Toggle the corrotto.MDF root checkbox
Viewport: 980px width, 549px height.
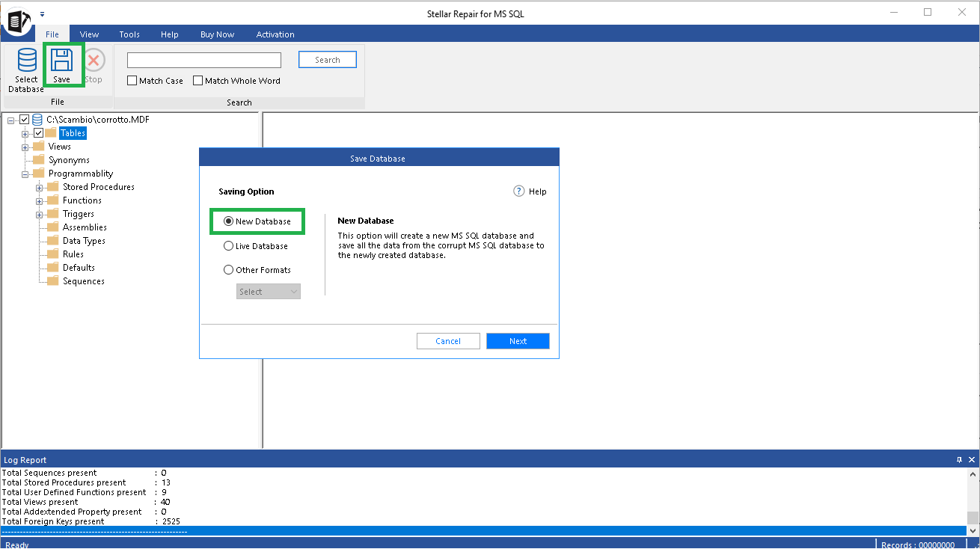pyautogui.click(x=25, y=120)
